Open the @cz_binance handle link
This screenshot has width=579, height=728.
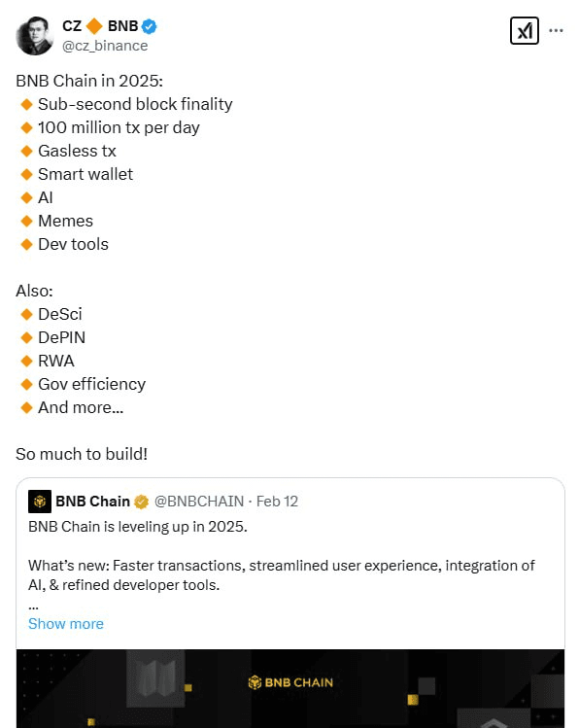click(x=105, y=46)
